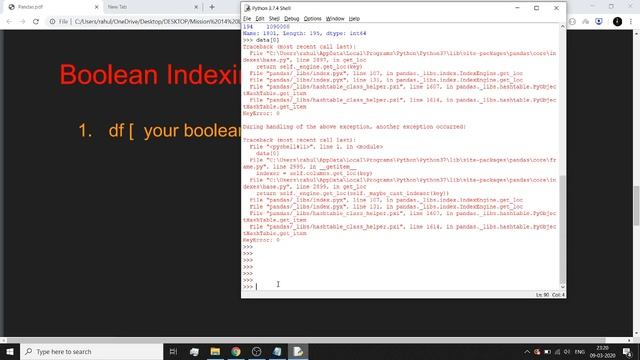Image resolution: width=640 pixels, height=360 pixels.
Task: Click the Chrome page vertical scrollbar thumb
Action: 636,205
